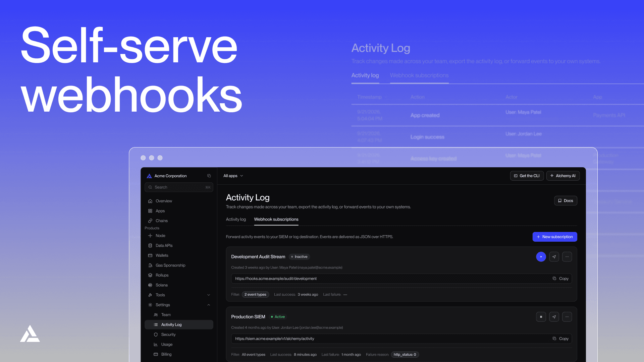The height and width of the screenshot is (362, 644).
Task: Go to Chains in sidebar
Action: tap(161, 221)
